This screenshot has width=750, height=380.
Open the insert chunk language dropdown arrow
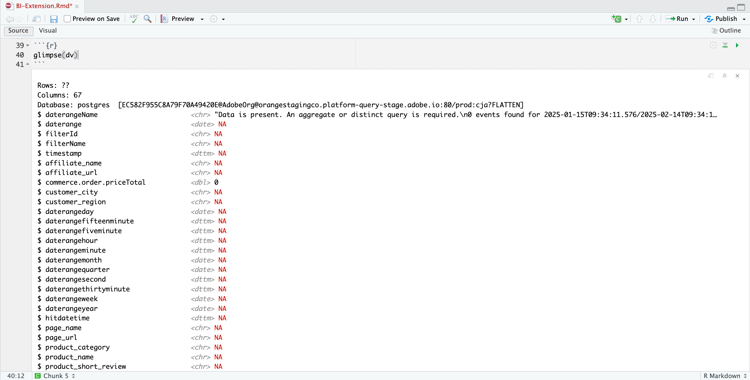click(x=627, y=19)
